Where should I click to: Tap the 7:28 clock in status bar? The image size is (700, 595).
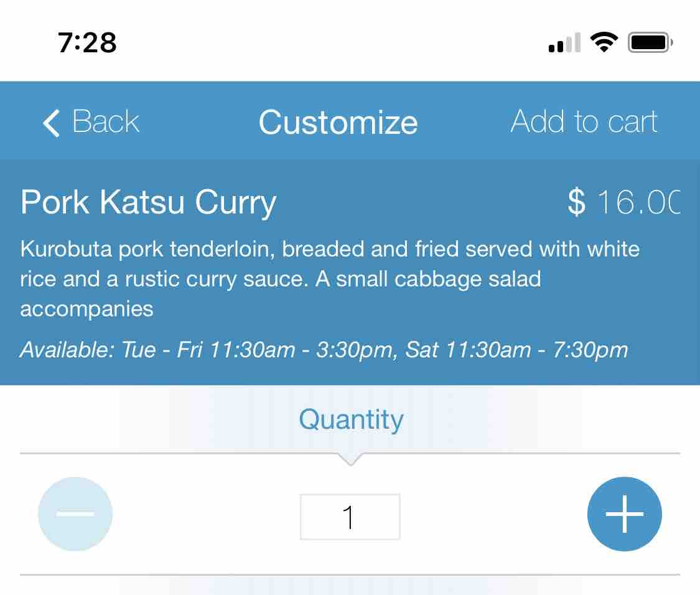pyautogui.click(x=87, y=43)
